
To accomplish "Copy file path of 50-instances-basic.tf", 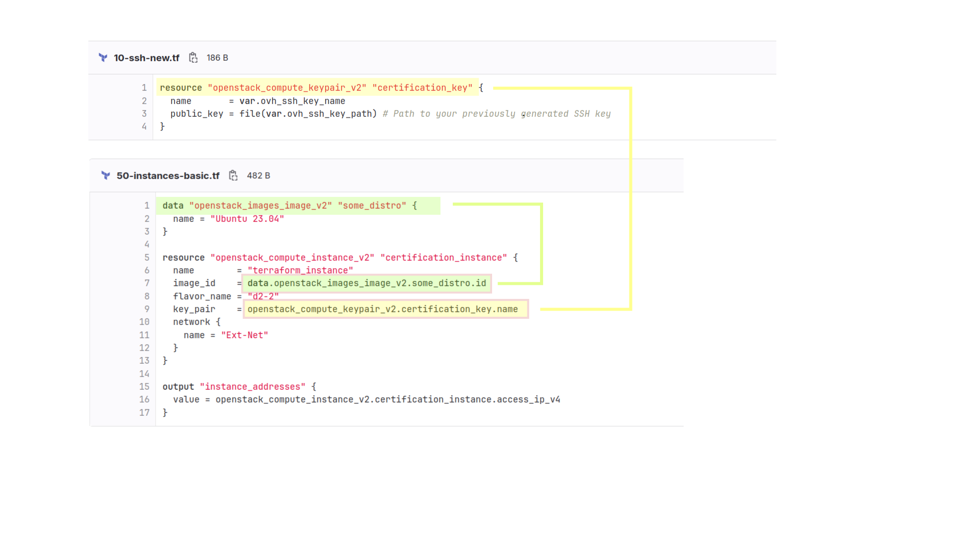I will tap(233, 176).
